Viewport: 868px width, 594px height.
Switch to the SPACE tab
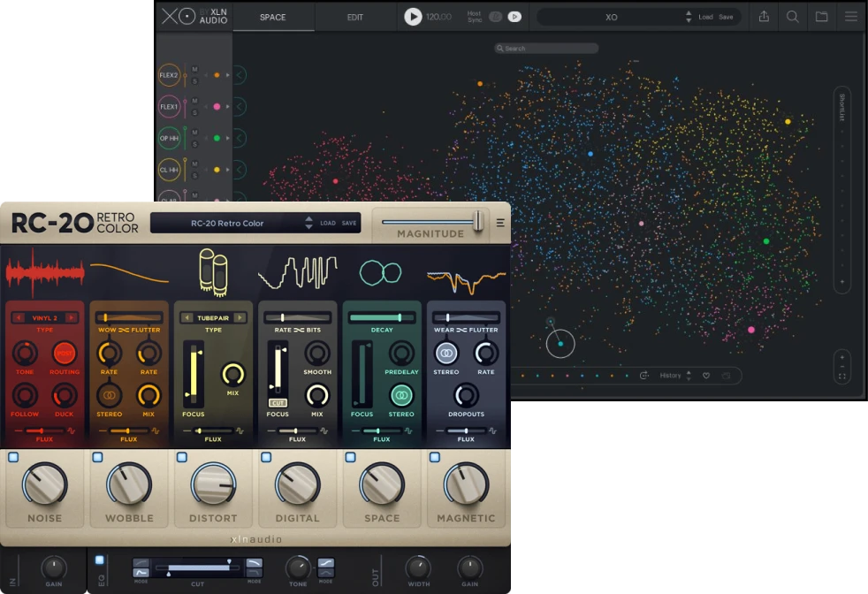[x=272, y=17]
